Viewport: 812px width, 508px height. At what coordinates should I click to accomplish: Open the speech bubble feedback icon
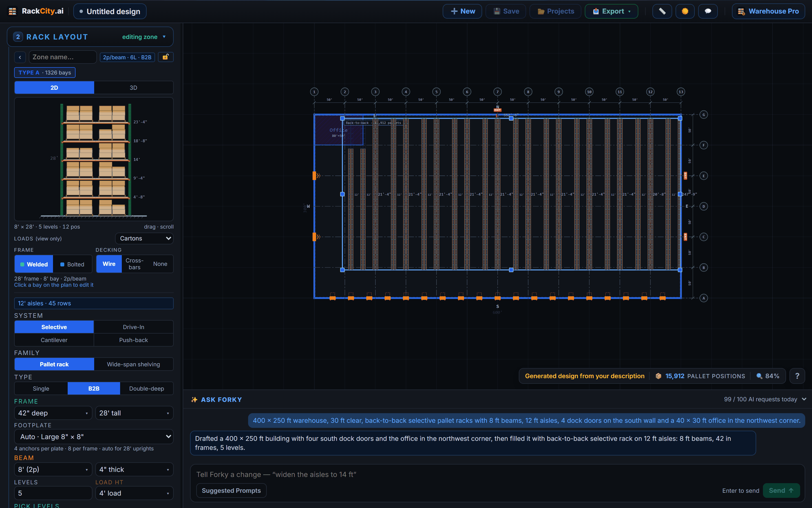708,11
